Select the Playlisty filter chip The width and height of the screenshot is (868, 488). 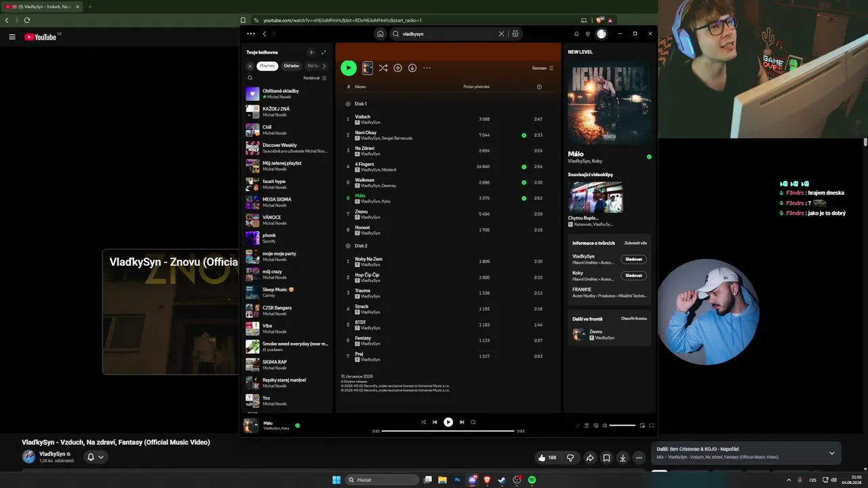click(x=267, y=66)
